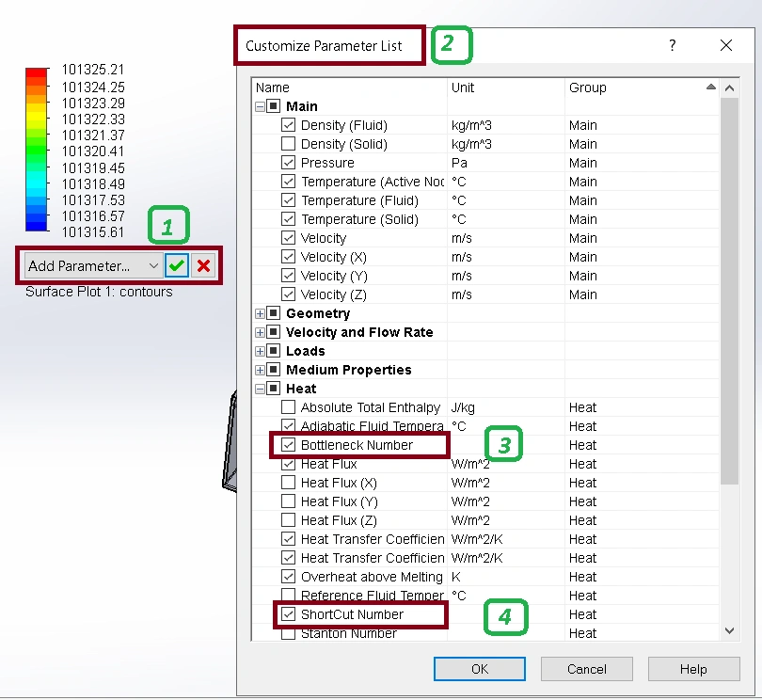Select the Heat Flux row label
The width and height of the screenshot is (762, 700).
tap(329, 464)
